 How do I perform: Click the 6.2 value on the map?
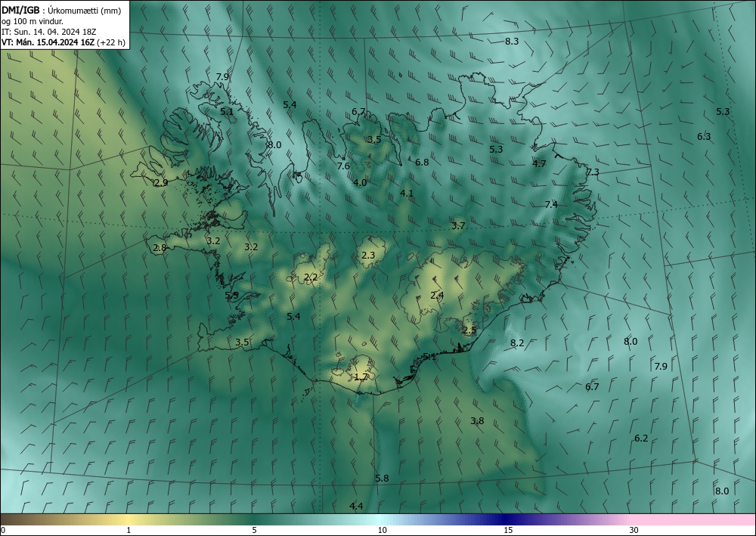click(x=641, y=438)
